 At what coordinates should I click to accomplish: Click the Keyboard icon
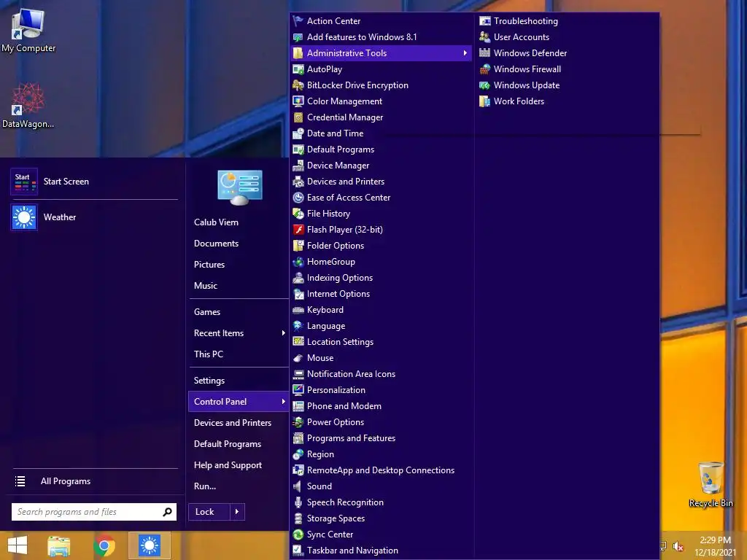(x=298, y=310)
